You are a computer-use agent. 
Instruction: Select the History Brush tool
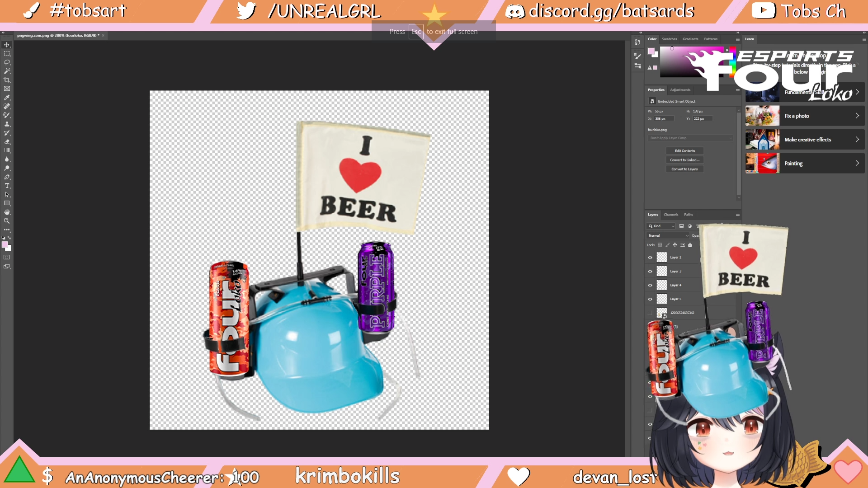point(7,133)
